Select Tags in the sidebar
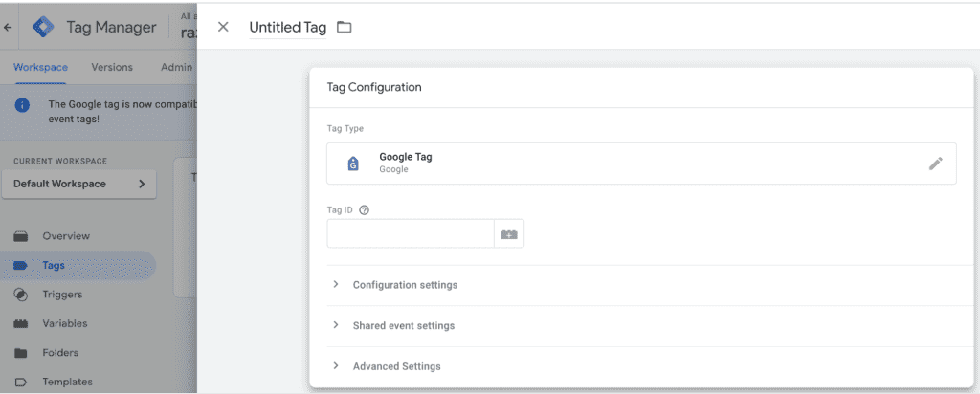This screenshot has width=980, height=394. click(x=78, y=265)
